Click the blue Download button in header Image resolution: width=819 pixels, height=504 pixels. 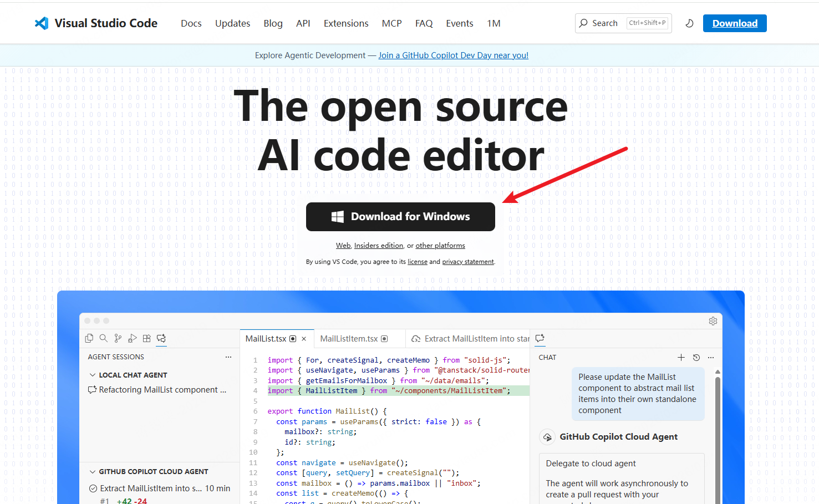coord(735,23)
